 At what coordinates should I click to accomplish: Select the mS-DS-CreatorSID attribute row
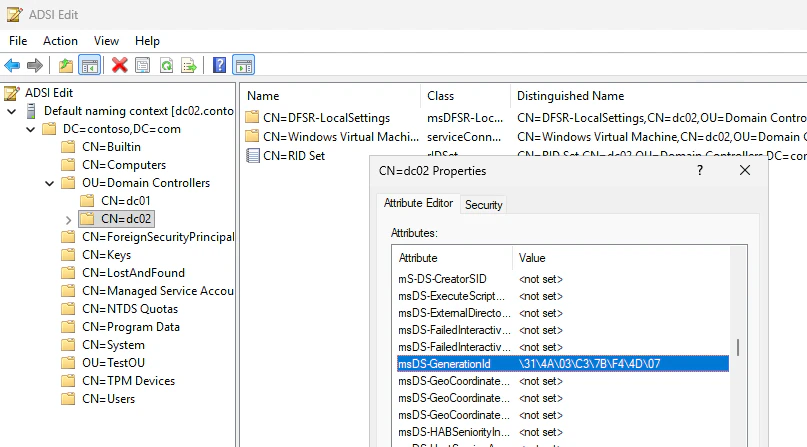click(x=563, y=279)
